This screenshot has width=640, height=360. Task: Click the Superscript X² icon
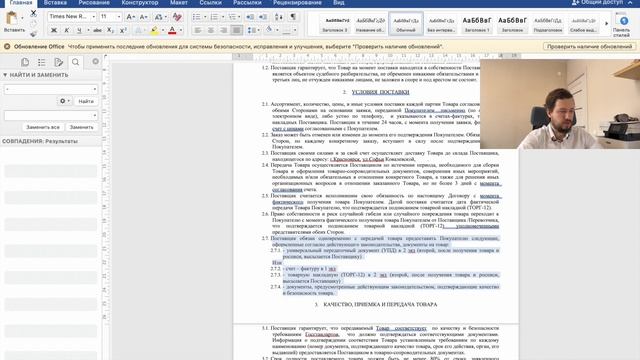123,30
